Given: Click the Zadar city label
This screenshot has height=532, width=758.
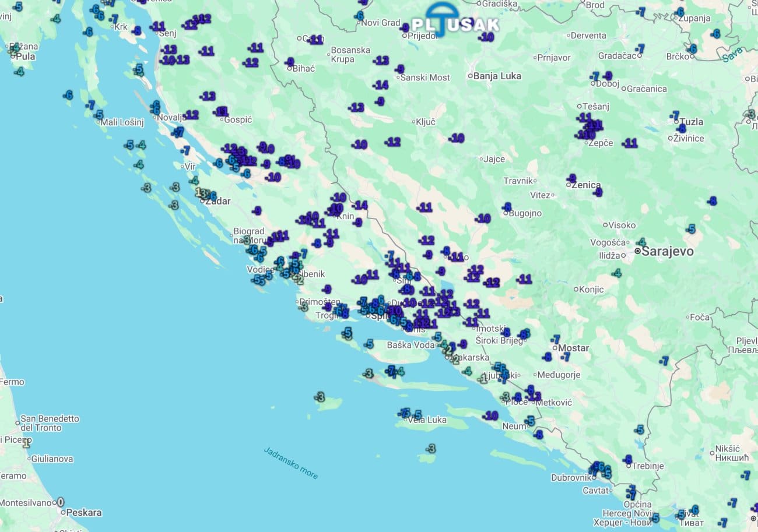Looking at the screenshot, I should pyautogui.click(x=217, y=201).
